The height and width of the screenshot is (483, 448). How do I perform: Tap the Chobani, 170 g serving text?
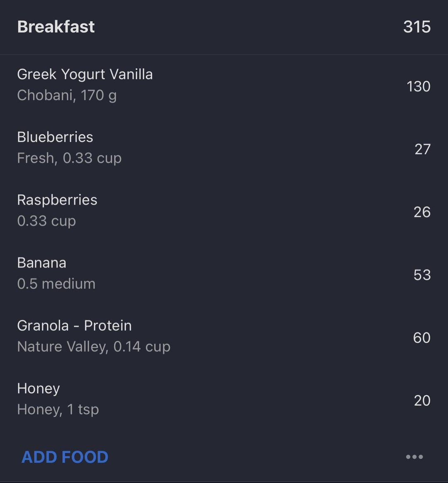[67, 95]
